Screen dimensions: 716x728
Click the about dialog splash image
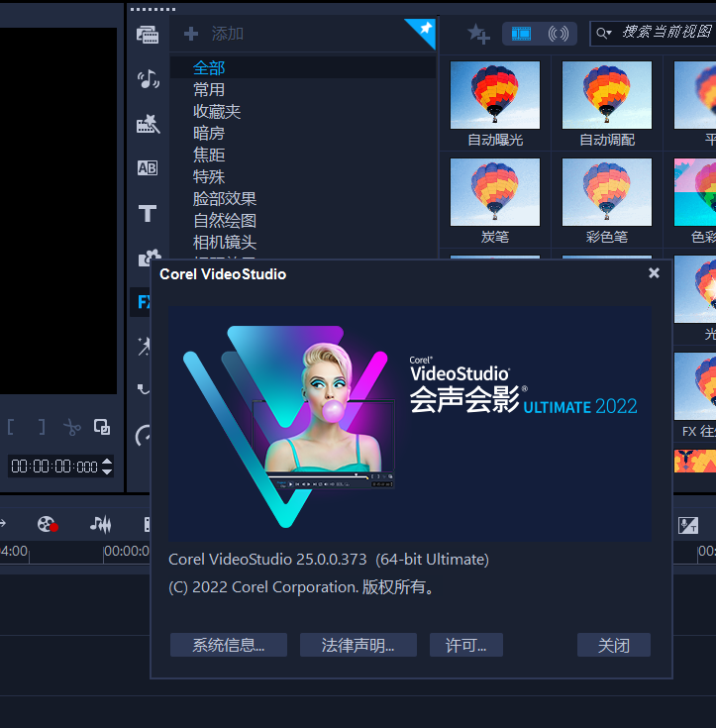tap(410, 424)
